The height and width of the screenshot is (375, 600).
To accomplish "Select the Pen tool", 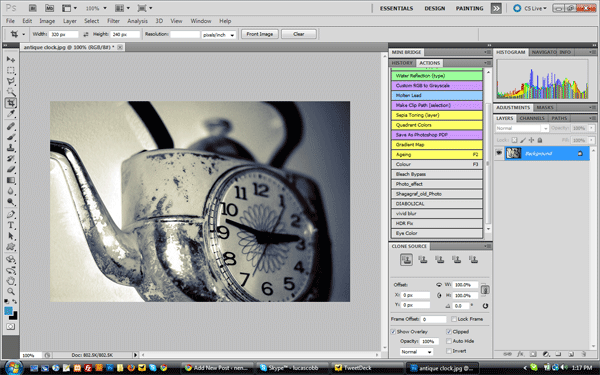I will pyautogui.click(x=11, y=214).
